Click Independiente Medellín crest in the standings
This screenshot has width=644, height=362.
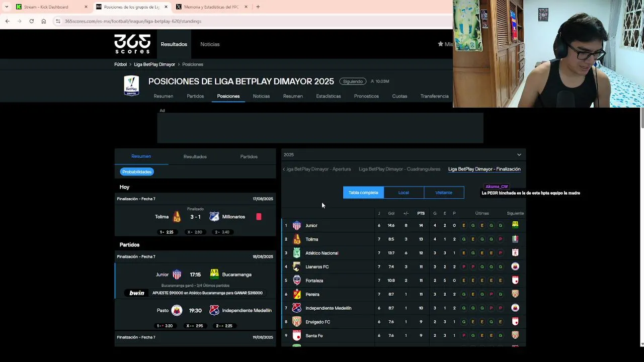pos(297,308)
